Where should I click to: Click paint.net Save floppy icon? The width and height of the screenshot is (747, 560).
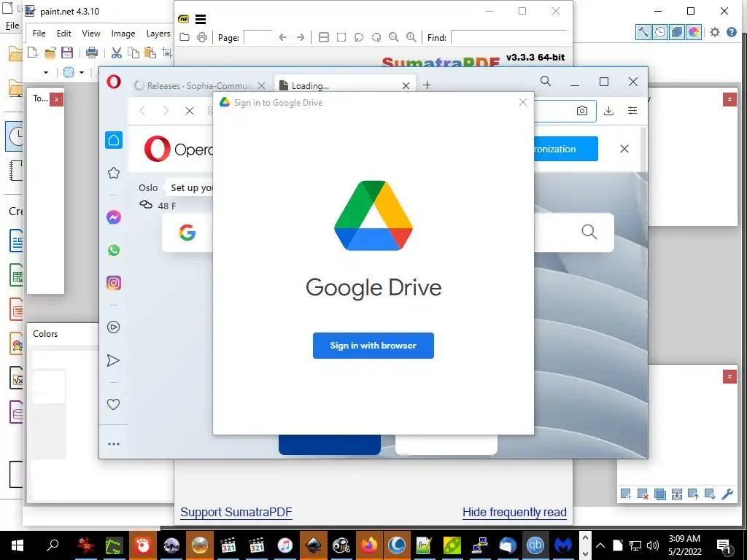coord(67,52)
